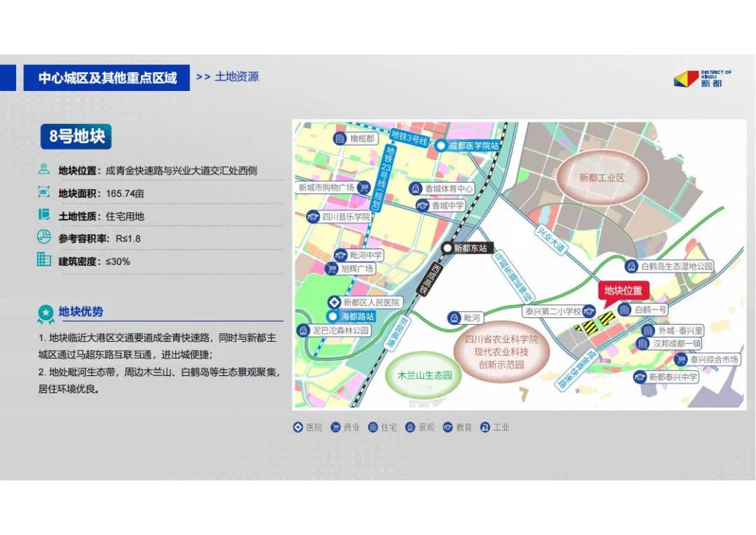Click the landscape icon at 白鹤岛生态湿地公园

[x=631, y=267]
